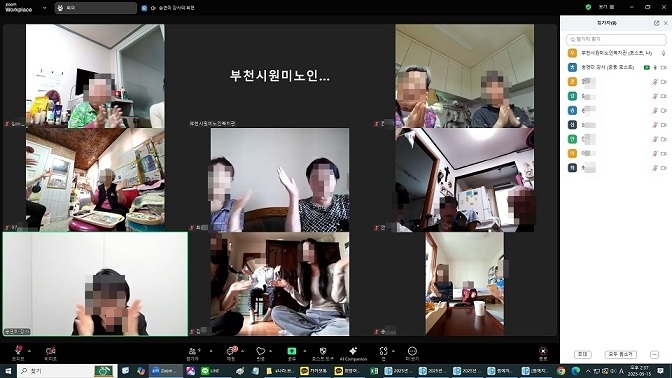Open the Participants item in toolbar
This screenshot has height=378, width=672.
point(194,353)
